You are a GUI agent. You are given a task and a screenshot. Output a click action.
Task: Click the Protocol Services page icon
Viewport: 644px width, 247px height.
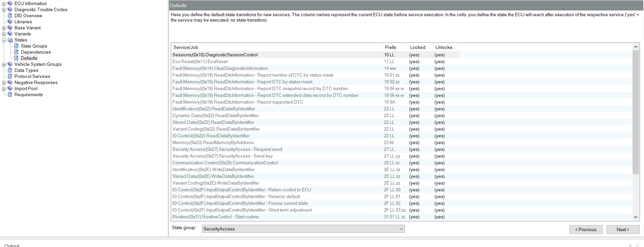(x=10, y=76)
